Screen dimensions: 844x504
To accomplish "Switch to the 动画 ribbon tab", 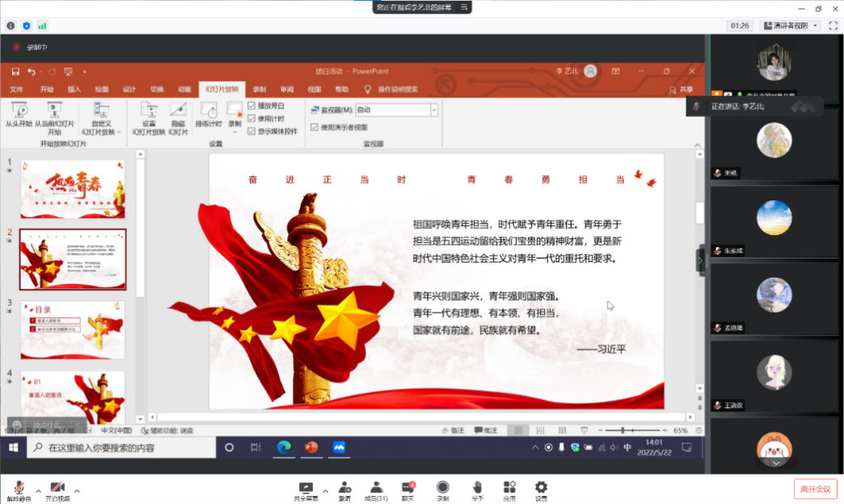I will (184, 90).
